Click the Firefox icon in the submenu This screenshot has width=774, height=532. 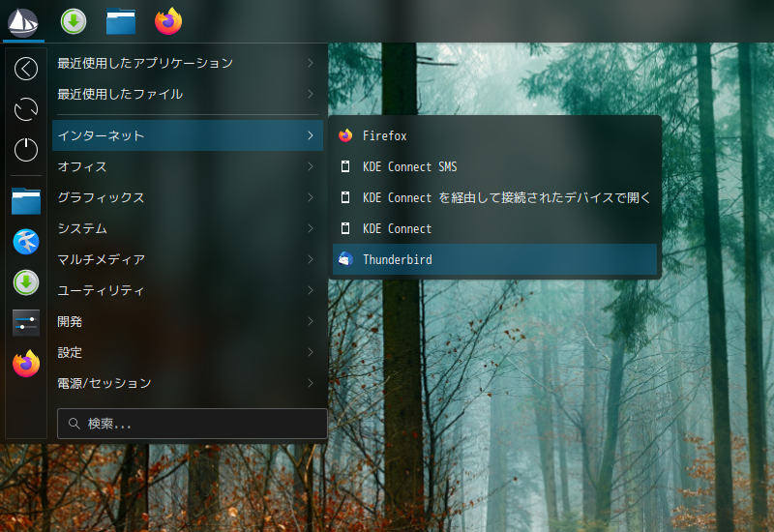pos(345,135)
